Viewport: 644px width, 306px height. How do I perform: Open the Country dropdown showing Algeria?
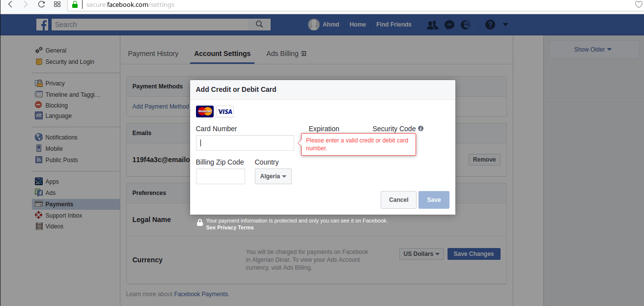(x=273, y=176)
